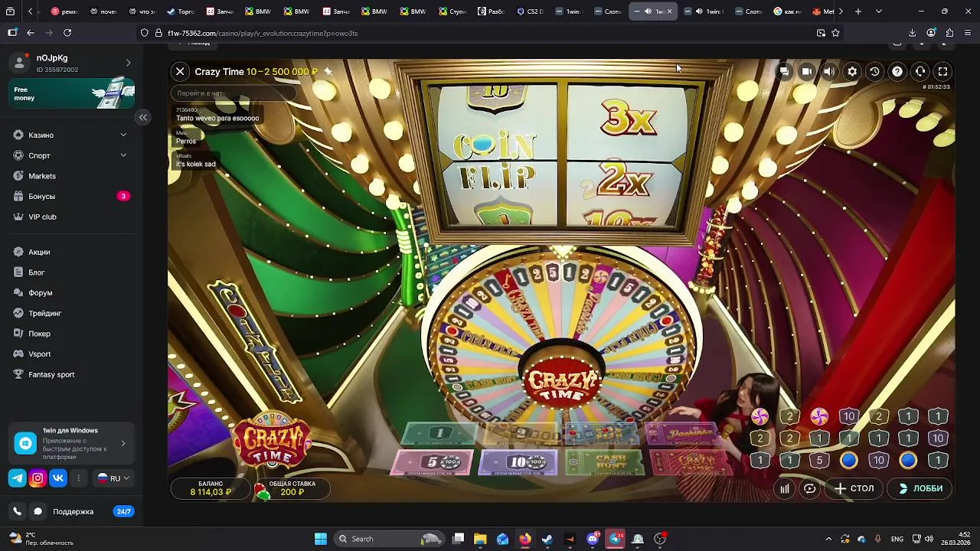Return to the ЛОББИ lobby
This screenshot has height=551, width=980.
[x=920, y=488]
